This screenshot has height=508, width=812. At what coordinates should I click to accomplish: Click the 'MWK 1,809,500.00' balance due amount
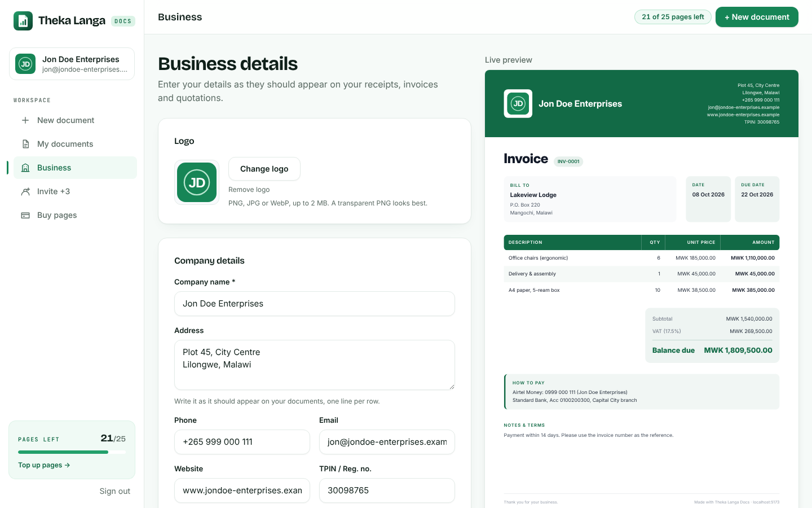(738, 351)
